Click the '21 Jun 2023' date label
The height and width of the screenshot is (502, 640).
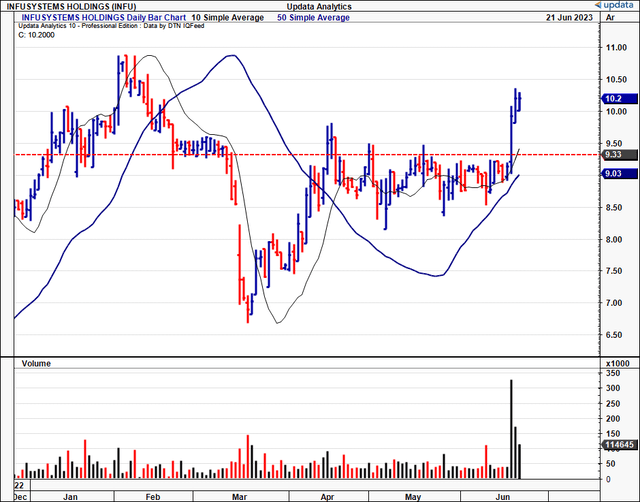pos(569,18)
